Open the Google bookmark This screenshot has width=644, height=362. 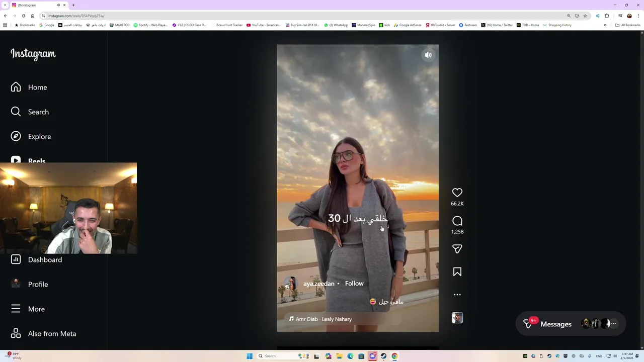47,25
